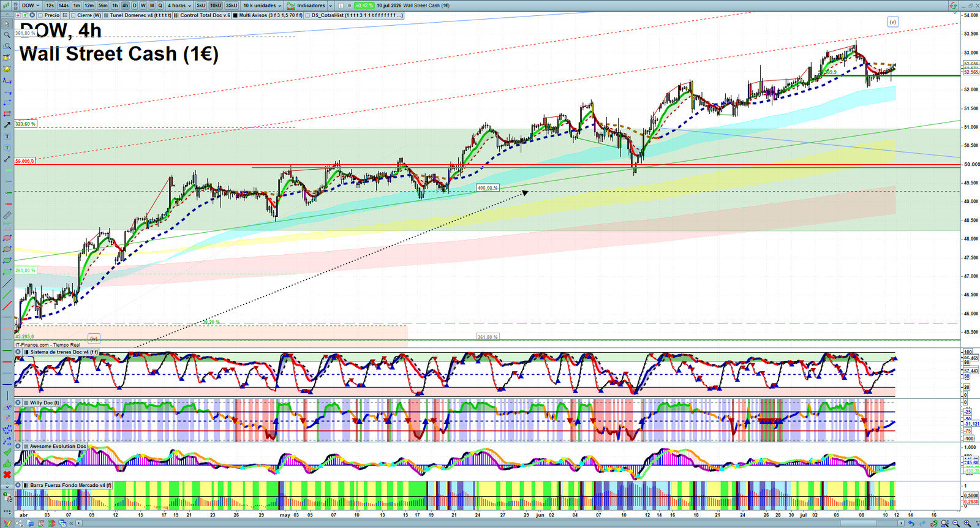The image size is (980, 528).
Task: Open the 10 k unidades dropdown
Action: point(262,6)
